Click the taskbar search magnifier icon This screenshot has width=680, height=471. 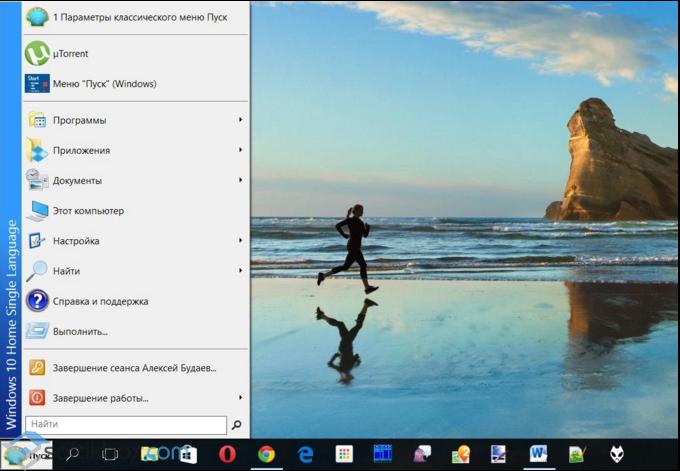(x=73, y=454)
